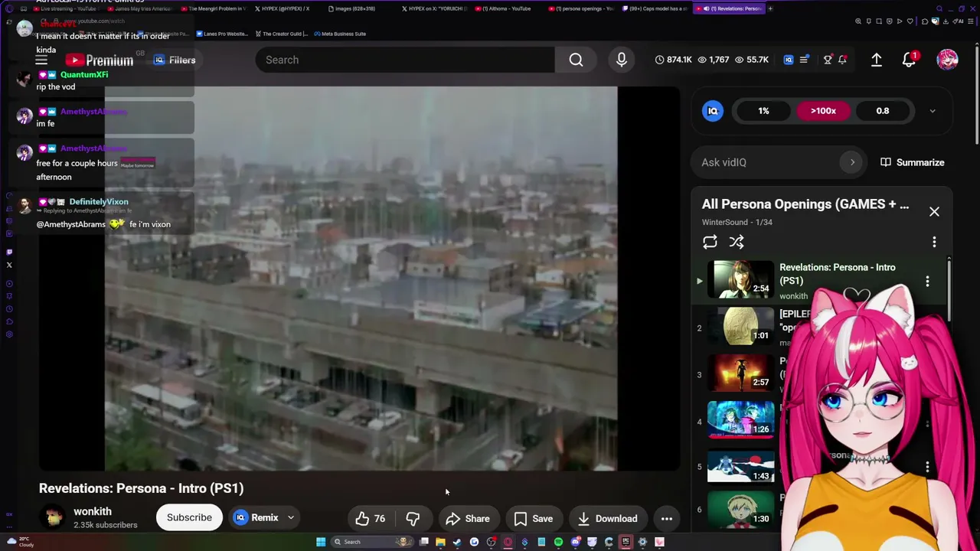Toggle playlist loop
Image resolution: width=980 pixels, height=551 pixels.
click(710, 242)
